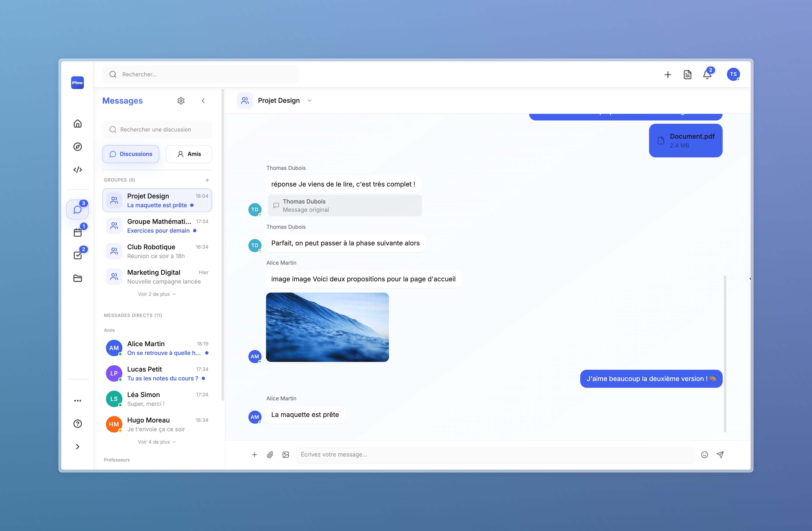Select the Discussions tab
Image resolution: width=812 pixels, height=531 pixels.
pyautogui.click(x=131, y=154)
